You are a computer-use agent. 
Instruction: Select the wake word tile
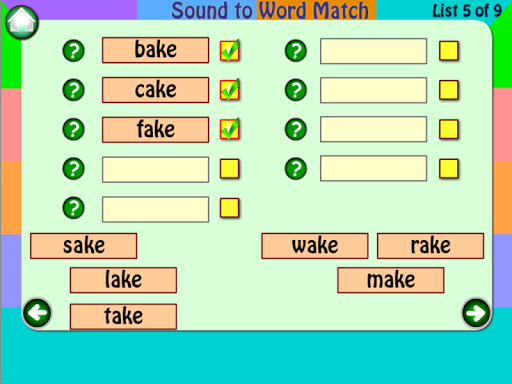(x=315, y=246)
